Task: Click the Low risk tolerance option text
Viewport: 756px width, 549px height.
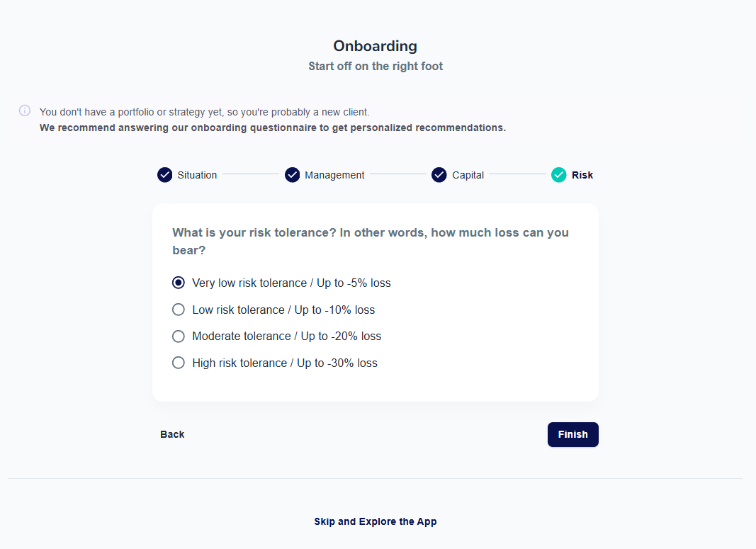Action: click(x=283, y=310)
